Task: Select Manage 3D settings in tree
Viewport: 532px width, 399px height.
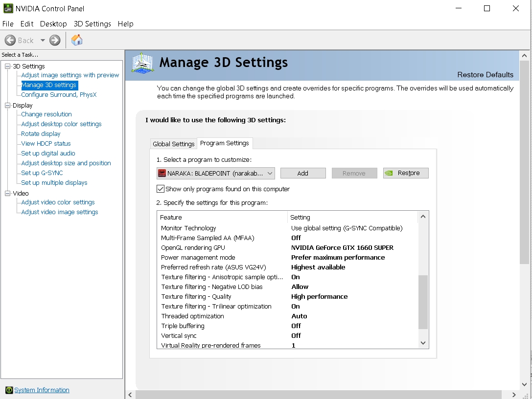Action: tap(49, 85)
